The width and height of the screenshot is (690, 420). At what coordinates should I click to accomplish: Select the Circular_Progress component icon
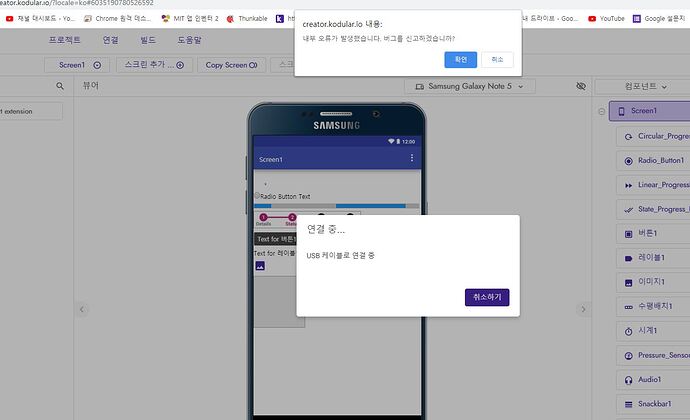point(628,137)
